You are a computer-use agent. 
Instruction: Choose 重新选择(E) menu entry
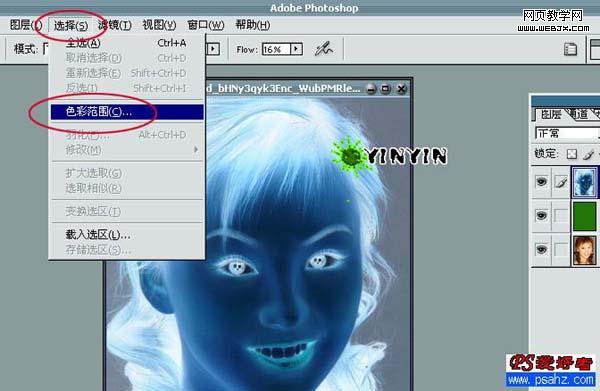click(x=127, y=73)
